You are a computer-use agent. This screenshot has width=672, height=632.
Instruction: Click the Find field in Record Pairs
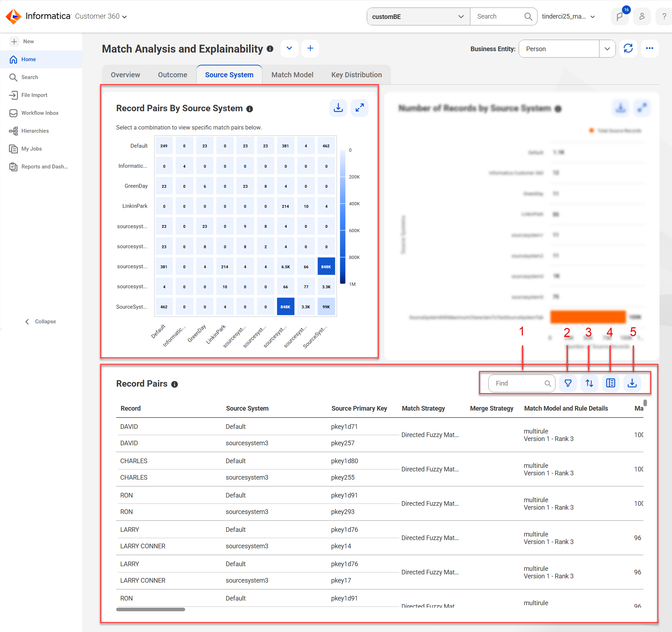(x=522, y=383)
